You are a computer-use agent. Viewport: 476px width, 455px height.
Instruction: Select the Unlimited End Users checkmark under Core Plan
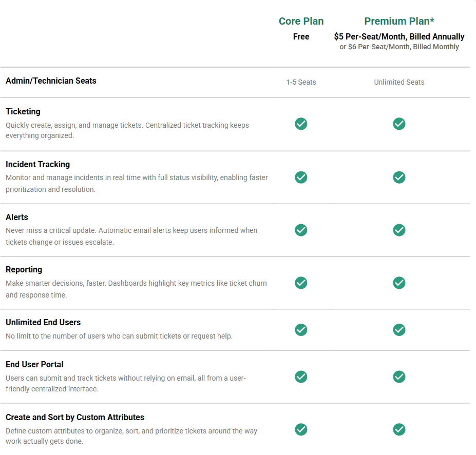[x=301, y=330]
